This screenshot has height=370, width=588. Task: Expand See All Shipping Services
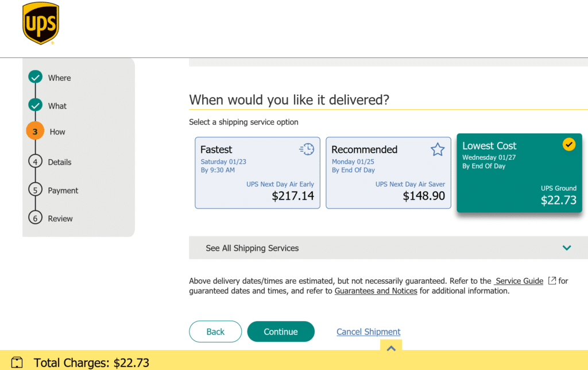253,248
